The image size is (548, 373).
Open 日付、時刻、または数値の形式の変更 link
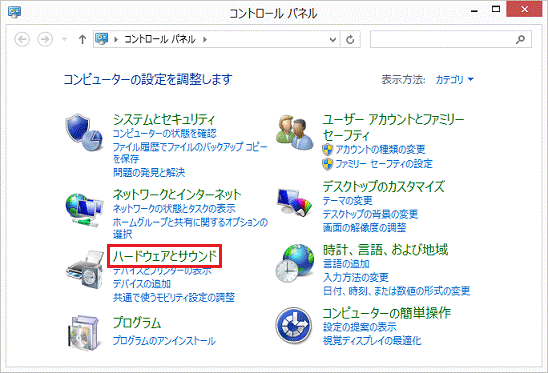click(396, 291)
